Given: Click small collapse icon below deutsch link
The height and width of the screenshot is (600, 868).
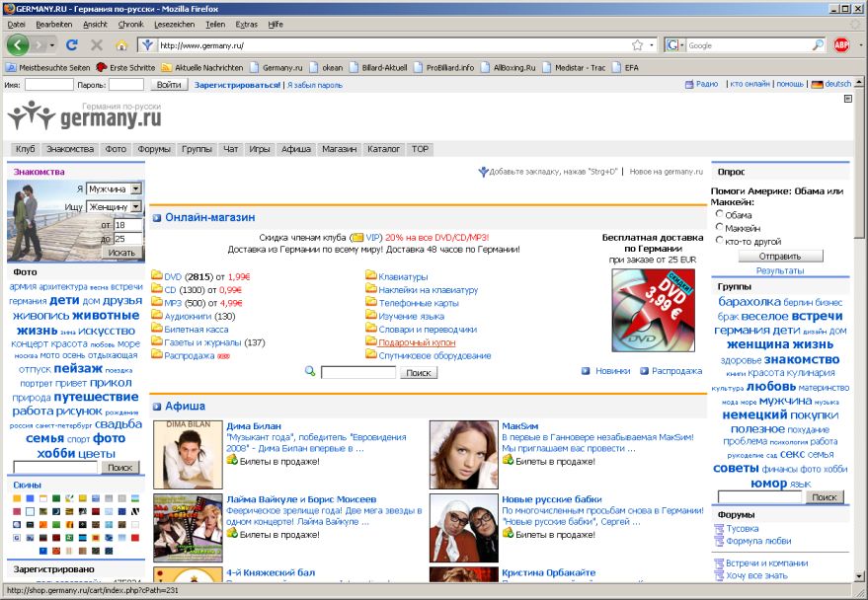Looking at the screenshot, I should (847, 99).
